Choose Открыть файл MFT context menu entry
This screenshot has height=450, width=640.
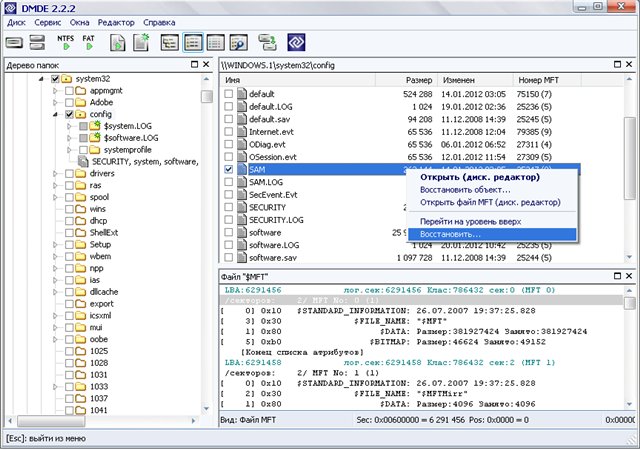[x=490, y=203]
